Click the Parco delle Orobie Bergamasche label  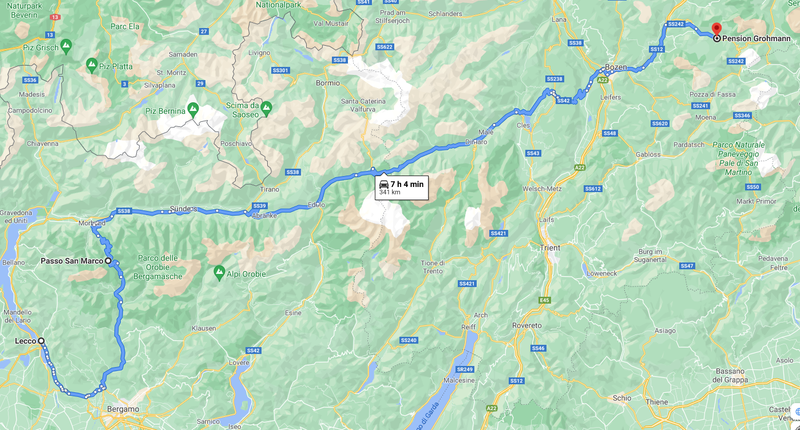pyautogui.click(x=158, y=267)
